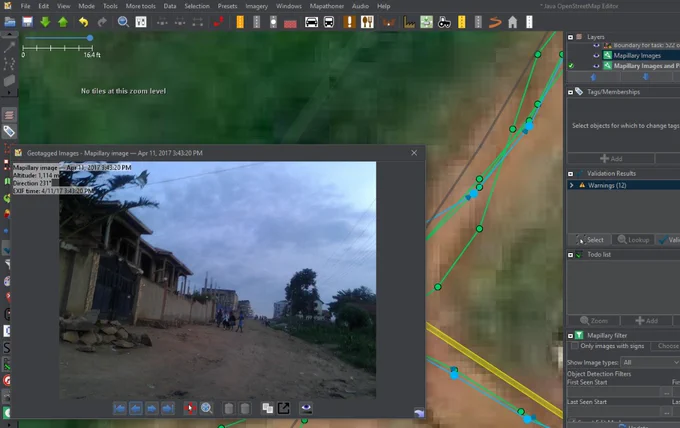Open image in external viewer icon
This screenshot has width=680, height=428.
284,408
